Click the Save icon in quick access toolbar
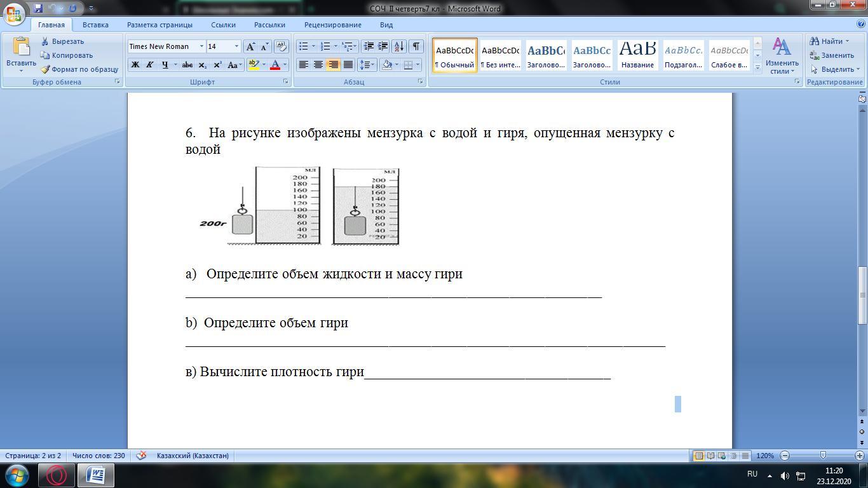The image size is (868, 488). 38,9
